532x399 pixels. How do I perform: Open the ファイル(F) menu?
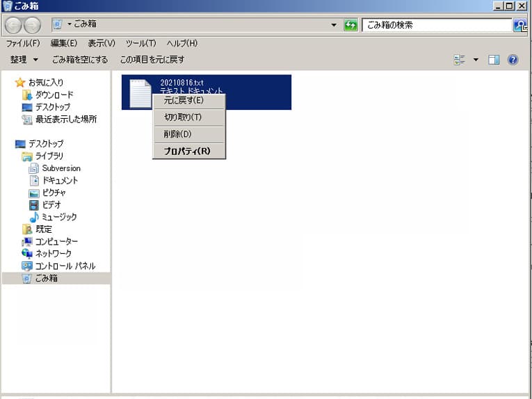coord(23,43)
